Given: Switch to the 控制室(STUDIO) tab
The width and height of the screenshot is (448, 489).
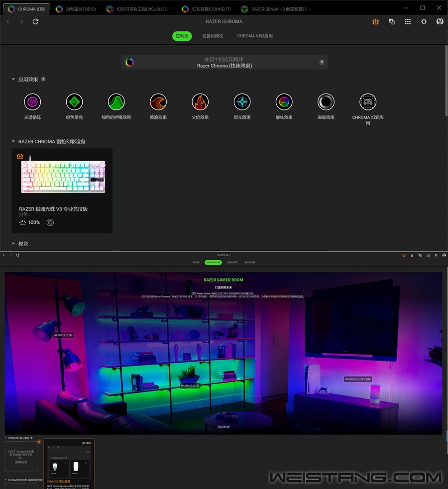Looking at the screenshot, I should (76, 9).
